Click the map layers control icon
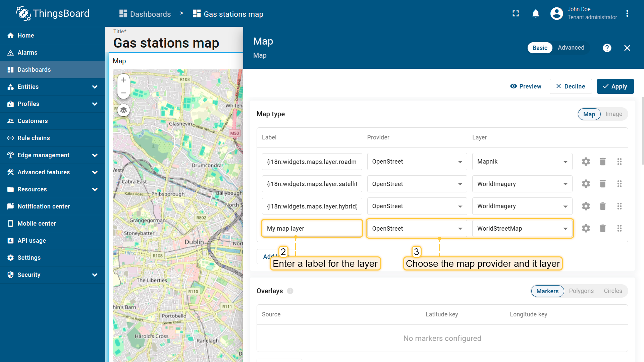The width and height of the screenshot is (644, 362). tap(123, 110)
